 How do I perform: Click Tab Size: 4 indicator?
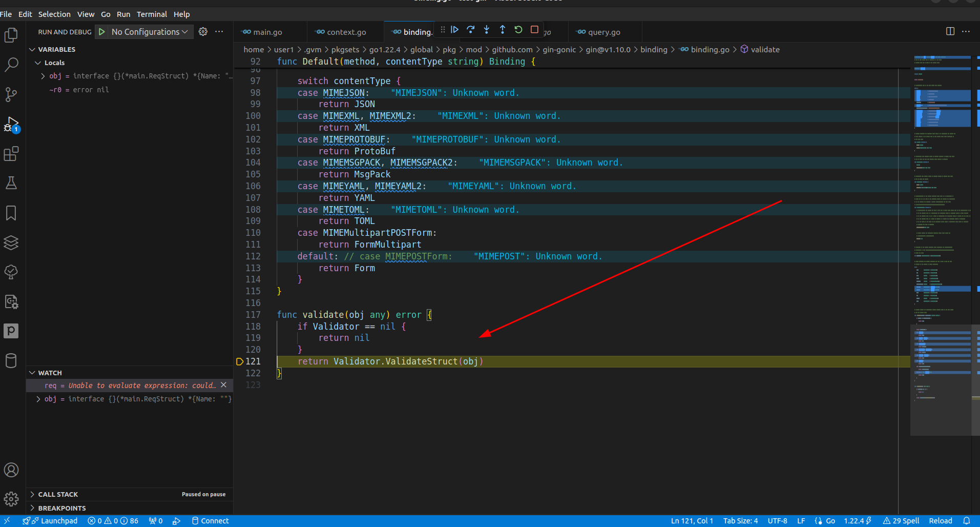(x=740, y=521)
